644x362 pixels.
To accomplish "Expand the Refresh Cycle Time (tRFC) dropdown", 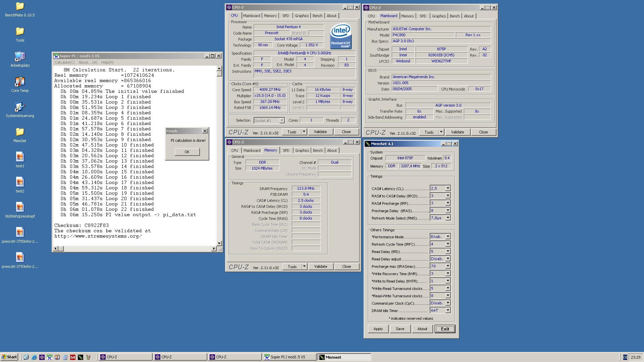I will click(447, 244).
